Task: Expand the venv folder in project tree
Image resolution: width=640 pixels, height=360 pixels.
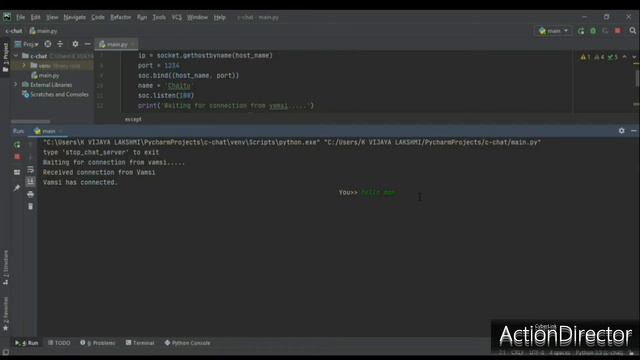Action: 24,66
